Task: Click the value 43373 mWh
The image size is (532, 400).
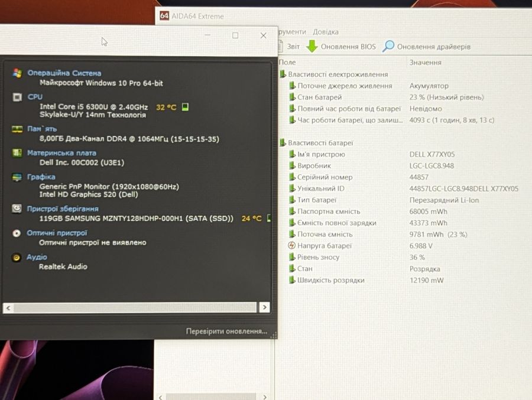Action: point(428,223)
